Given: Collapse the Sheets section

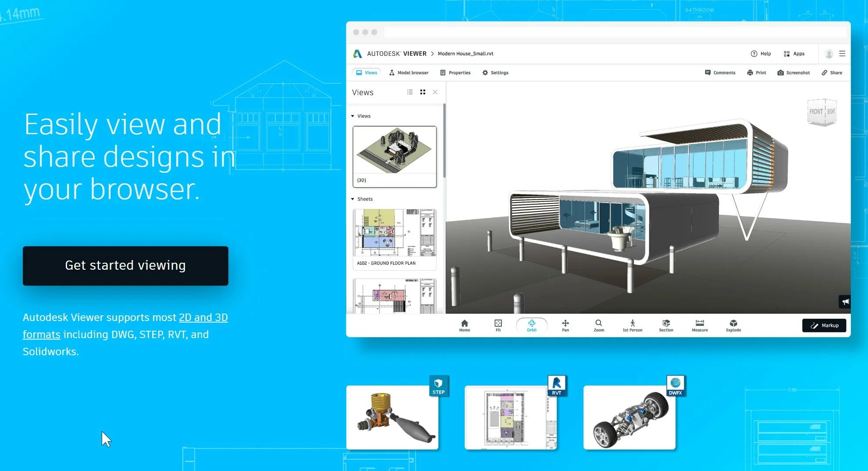Looking at the screenshot, I should pos(352,199).
